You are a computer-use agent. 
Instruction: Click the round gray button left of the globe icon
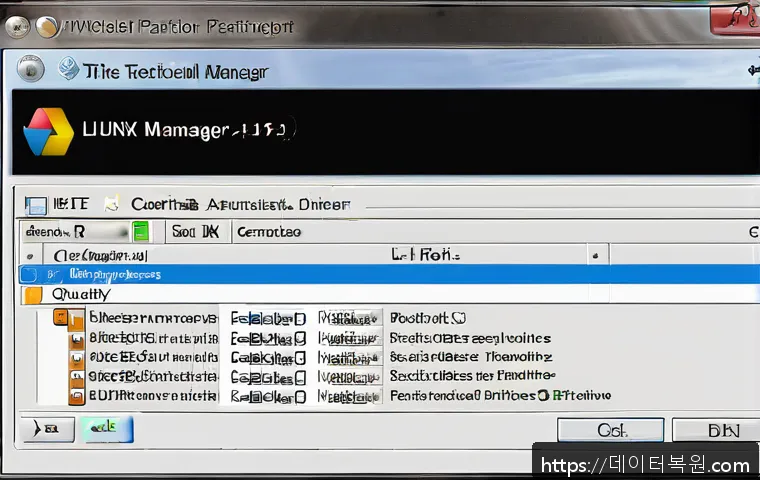click(x=31, y=69)
